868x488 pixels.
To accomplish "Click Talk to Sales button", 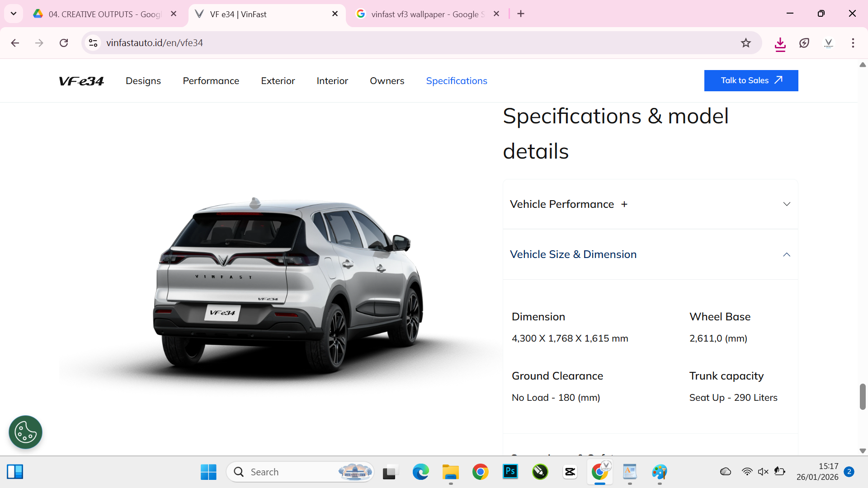I will [x=751, y=80].
